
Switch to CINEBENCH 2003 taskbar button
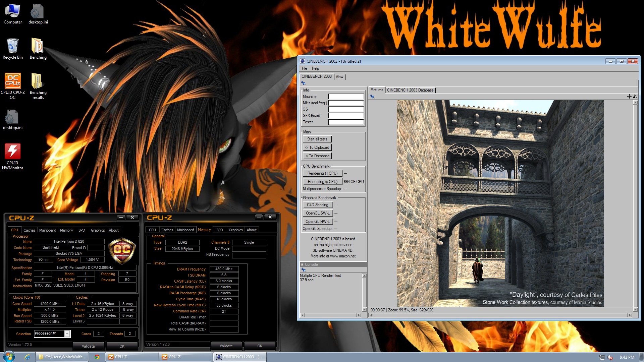coord(240,357)
